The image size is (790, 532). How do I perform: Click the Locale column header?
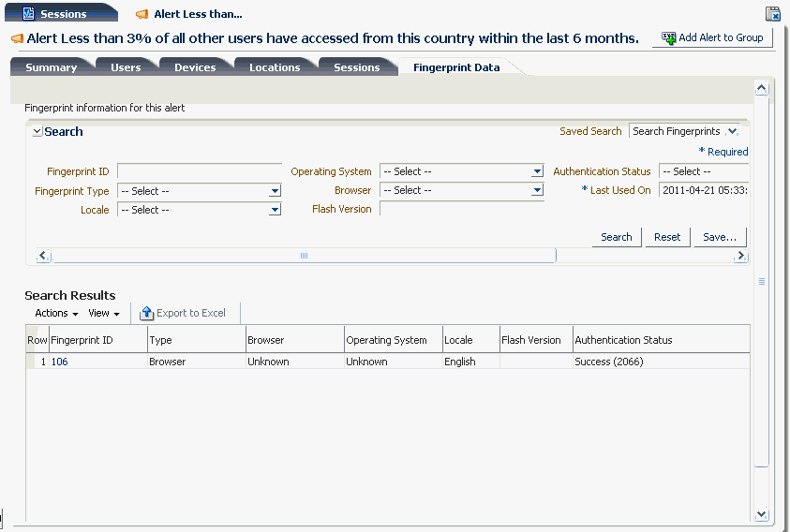coord(471,340)
